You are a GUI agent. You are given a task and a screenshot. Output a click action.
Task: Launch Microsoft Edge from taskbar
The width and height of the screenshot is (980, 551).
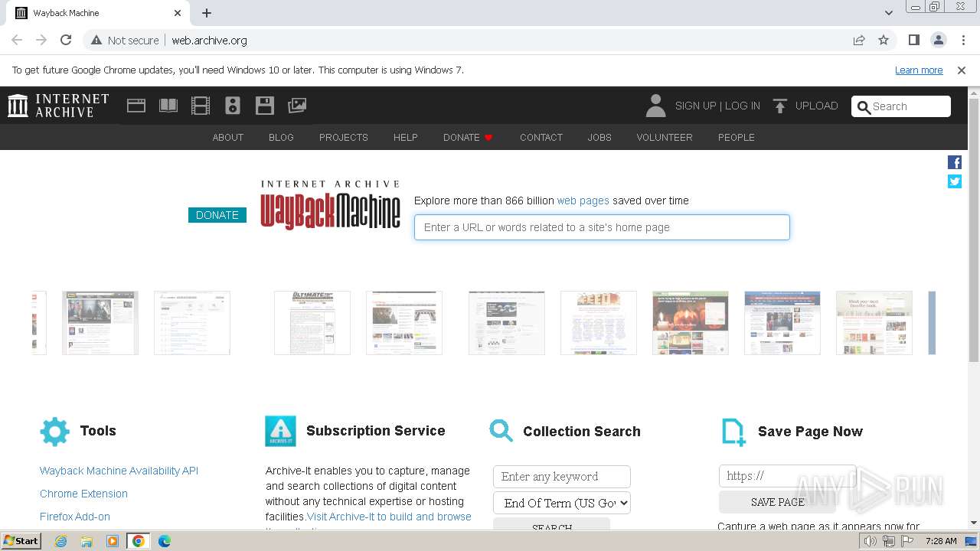pyautogui.click(x=164, y=541)
